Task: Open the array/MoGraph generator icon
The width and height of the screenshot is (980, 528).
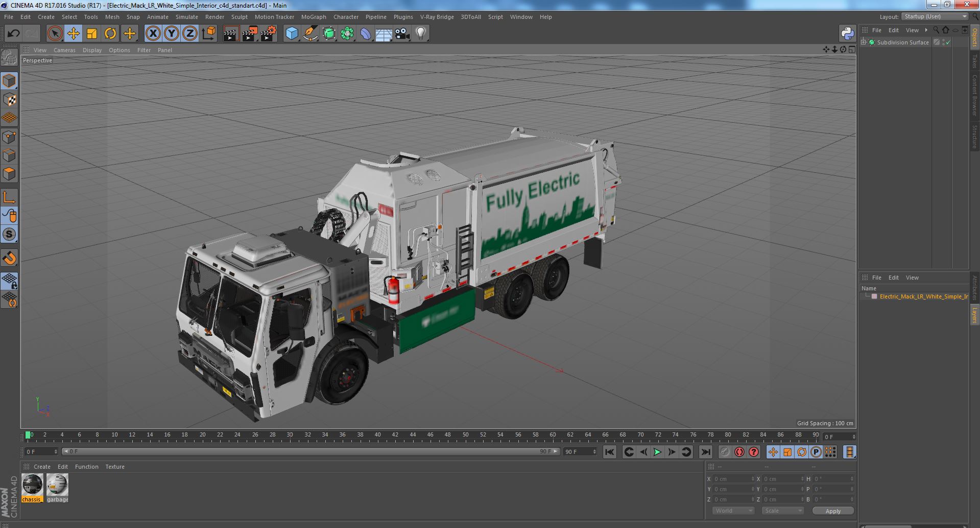Action: [x=347, y=34]
